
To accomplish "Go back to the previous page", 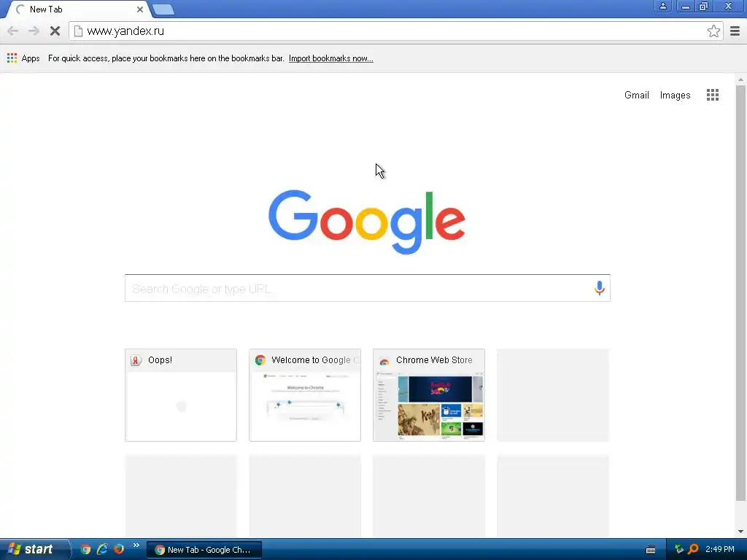I will pos(13,31).
